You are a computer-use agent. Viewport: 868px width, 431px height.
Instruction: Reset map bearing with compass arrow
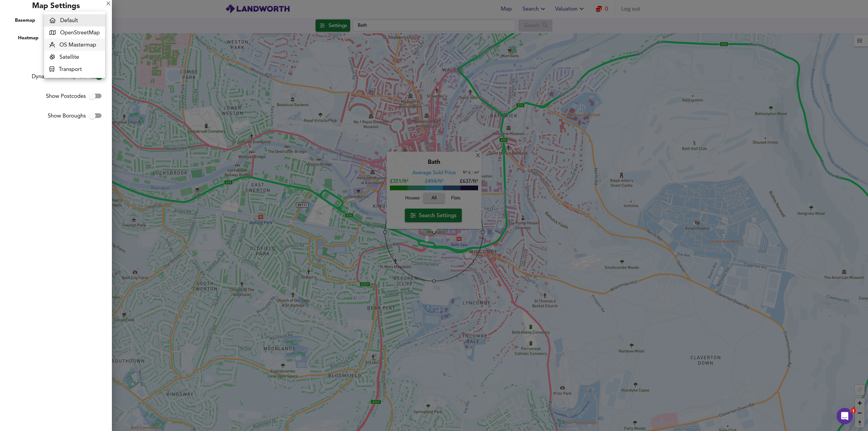[x=860, y=423]
